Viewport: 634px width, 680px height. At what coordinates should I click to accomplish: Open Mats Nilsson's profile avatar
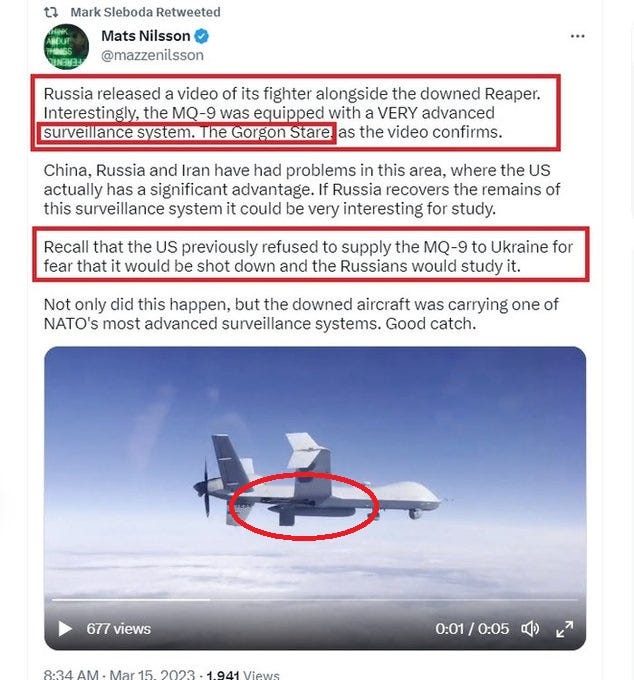click(x=67, y=46)
